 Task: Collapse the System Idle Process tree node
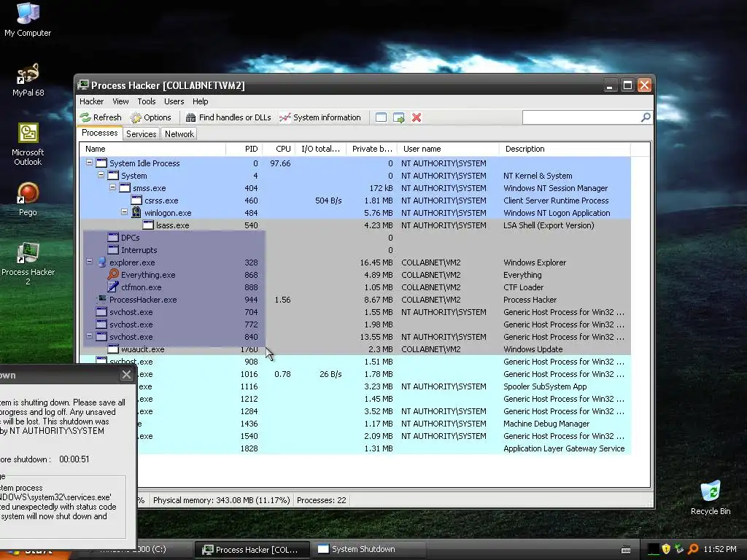point(89,163)
